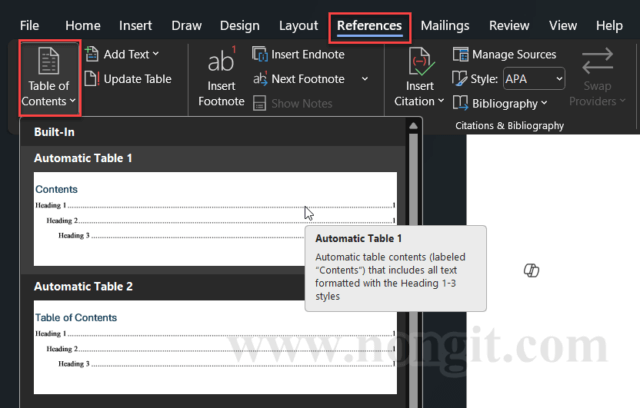Click the Insert Citation icon
This screenshot has width=640, height=408.
point(421,62)
